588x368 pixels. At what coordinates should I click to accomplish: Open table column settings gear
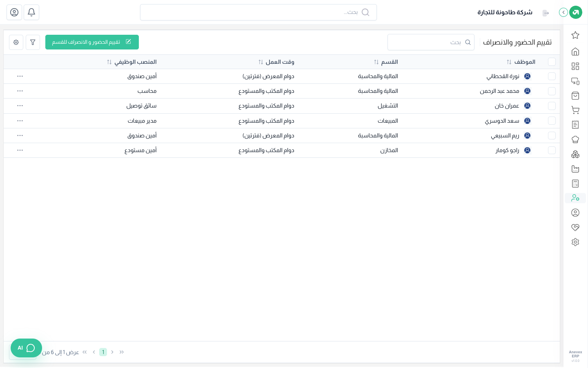pyautogui.click(x=16, y=42)
